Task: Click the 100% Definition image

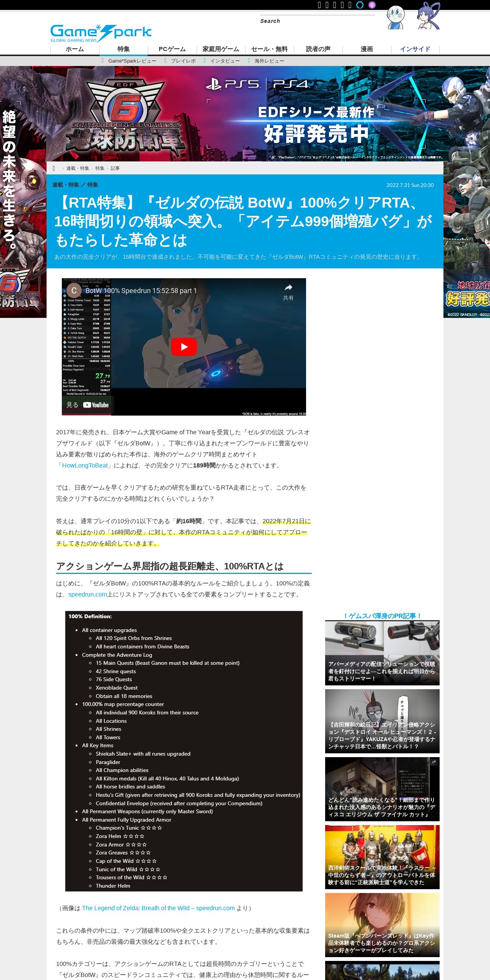Action: tap(184, 751)
